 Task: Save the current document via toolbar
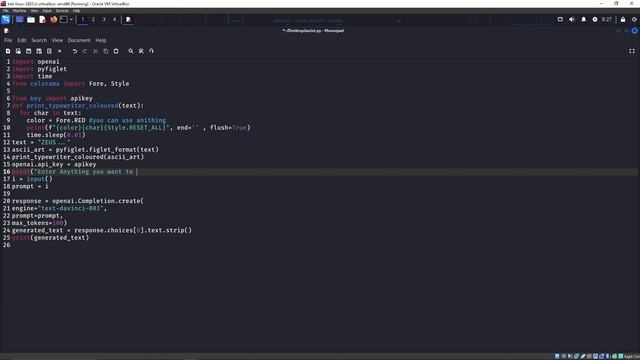[x=29, y=51]
